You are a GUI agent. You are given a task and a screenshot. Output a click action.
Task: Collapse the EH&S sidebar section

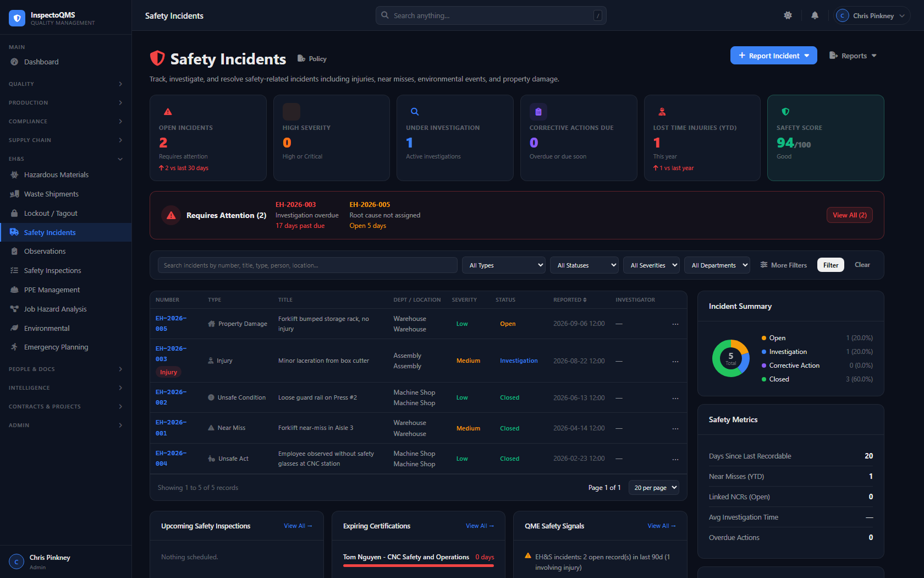[65, 159]
